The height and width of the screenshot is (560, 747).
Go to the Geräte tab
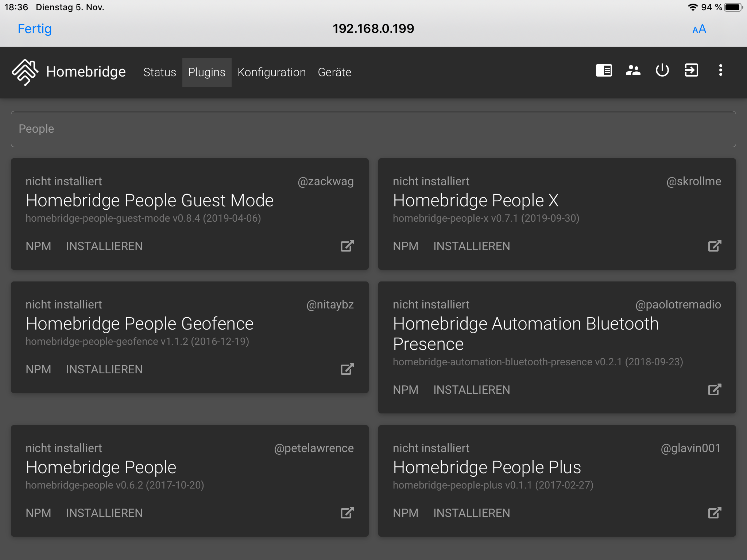(x=334, y=72)
